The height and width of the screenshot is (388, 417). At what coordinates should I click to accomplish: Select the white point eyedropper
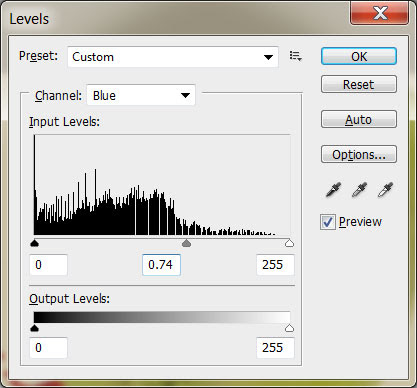(x=385, y=189)
